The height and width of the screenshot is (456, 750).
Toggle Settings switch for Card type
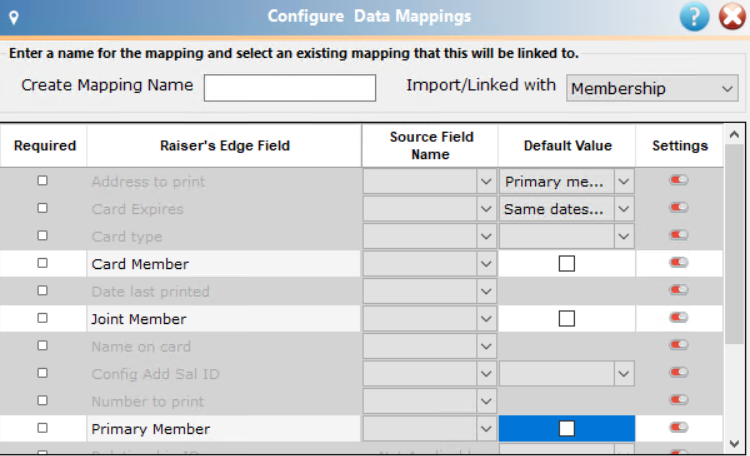point(679,235)
